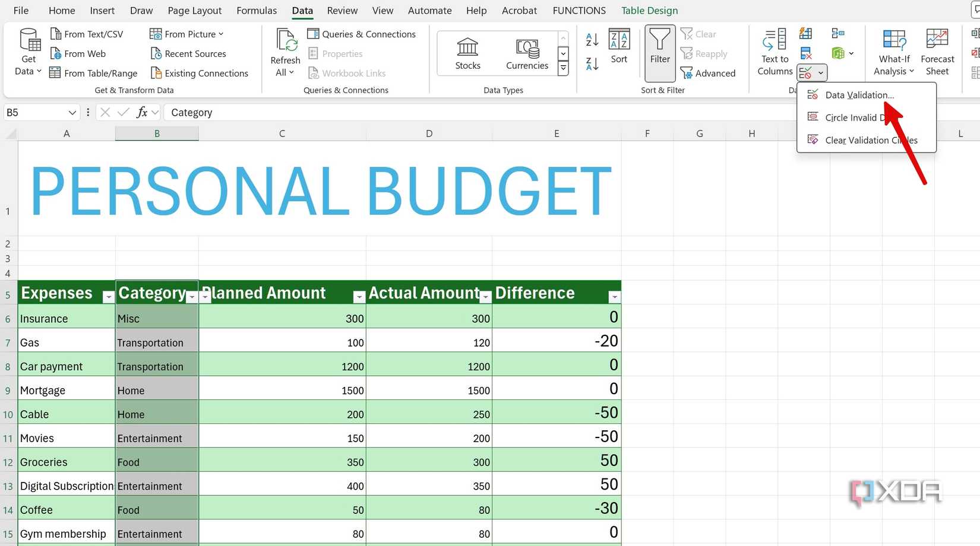Open the Difference column filter dropdown
Screen dimensions: 980x546
pos(615,297)
